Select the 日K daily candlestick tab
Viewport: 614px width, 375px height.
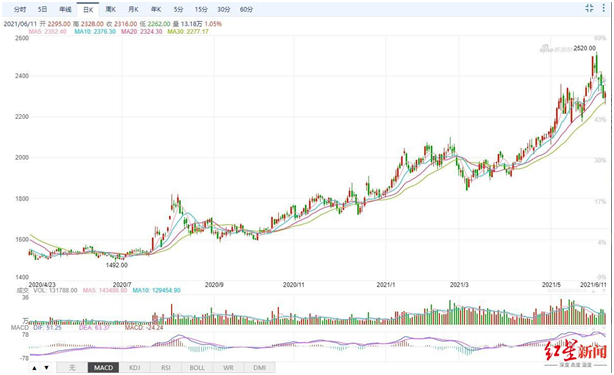88,9
